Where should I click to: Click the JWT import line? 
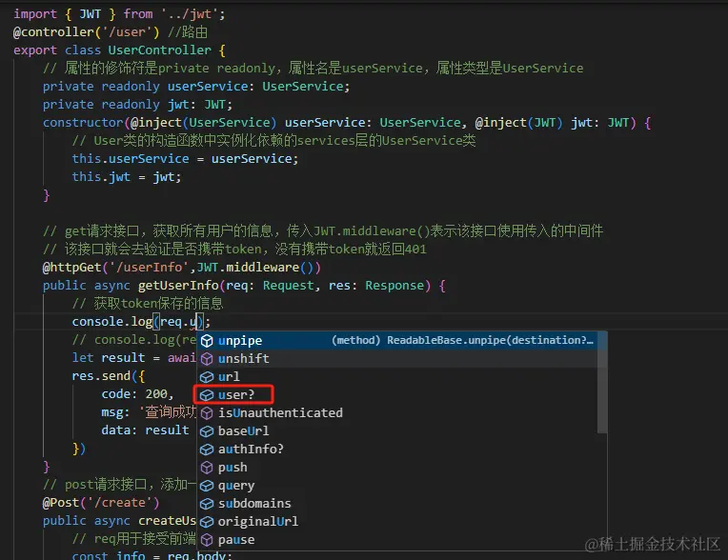coord(119,14)
